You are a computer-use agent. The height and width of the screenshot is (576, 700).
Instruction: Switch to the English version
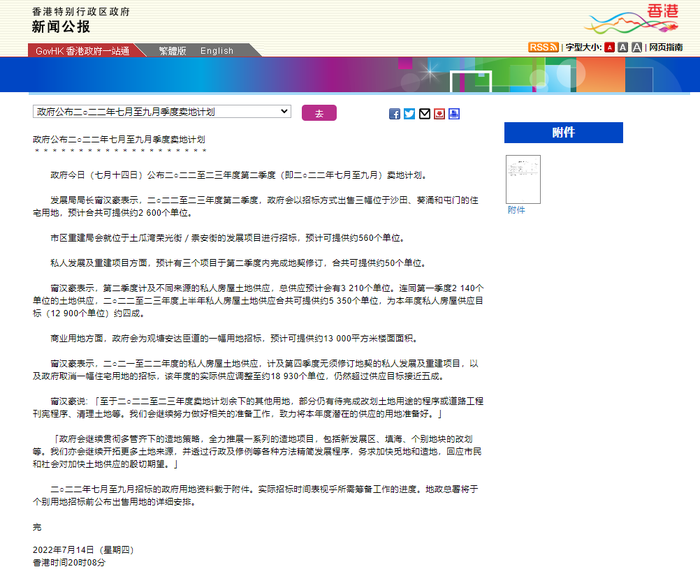[217, 51]
